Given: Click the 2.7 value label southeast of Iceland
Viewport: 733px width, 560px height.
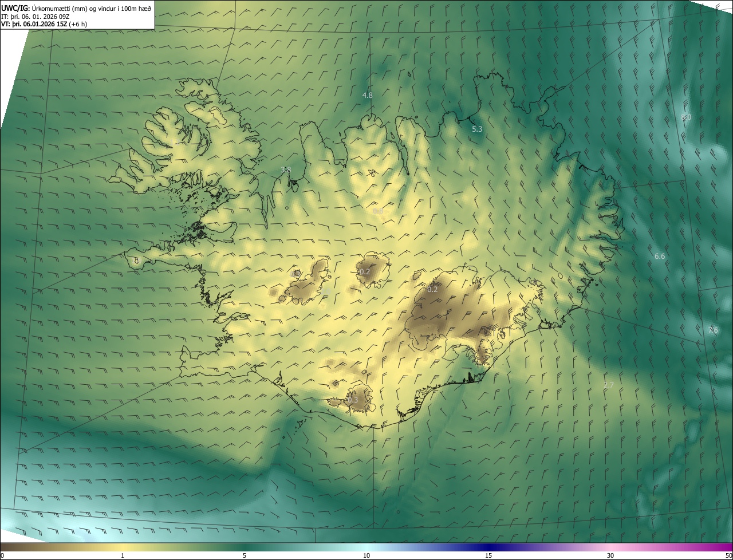Looking at the screenshot, I should [609, 385].
